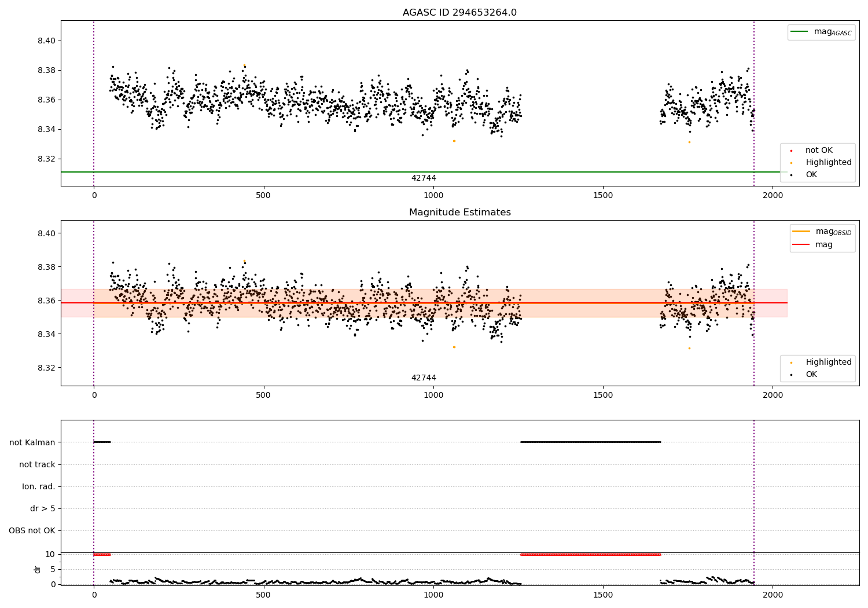Click the 42744 label in middle plot

424,378
